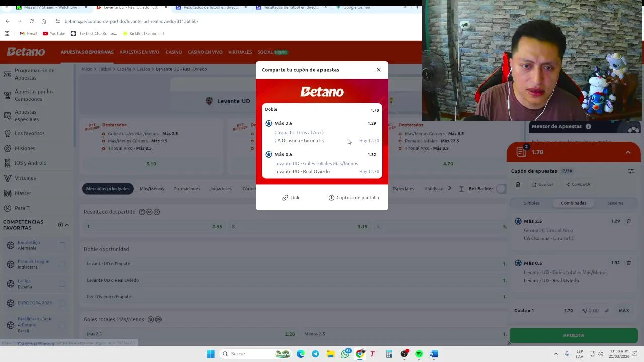The height and width of the screenshot is (362, 644).
Task: Open Apuestas en Vivo menu
Action: 139,52
